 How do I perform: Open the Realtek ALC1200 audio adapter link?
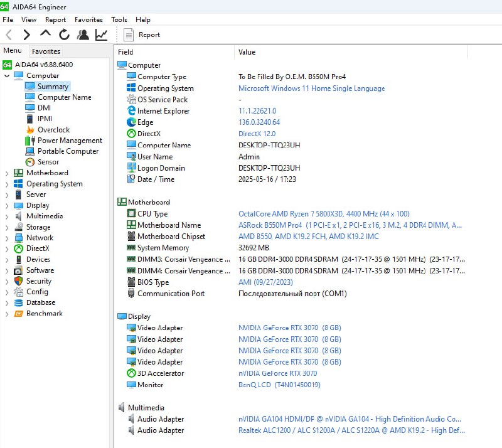[351, 430]
